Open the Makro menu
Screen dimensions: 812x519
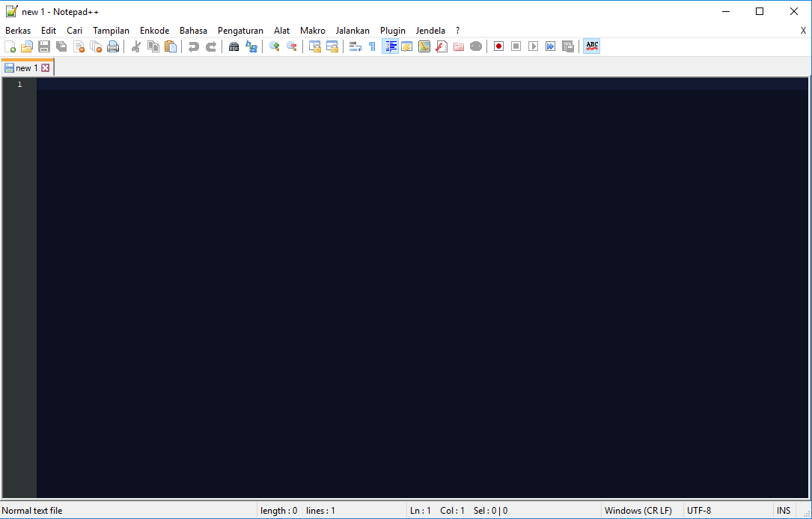[312, 30]
